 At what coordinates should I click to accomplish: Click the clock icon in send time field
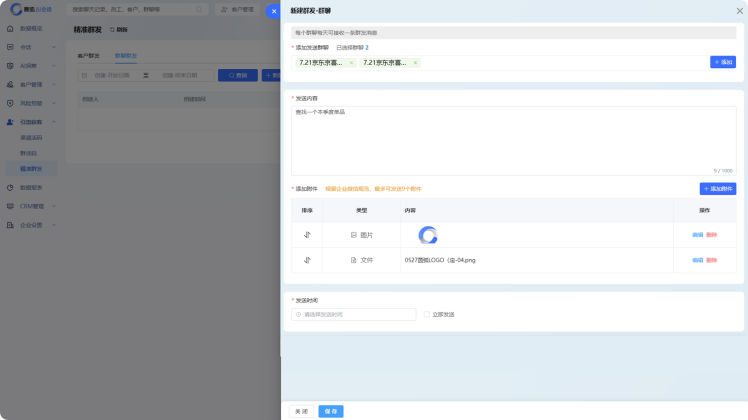(298, 314)
